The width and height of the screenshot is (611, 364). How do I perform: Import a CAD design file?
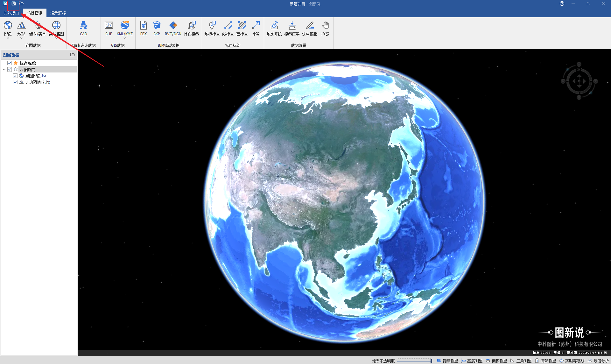click(x=83, y=28)
